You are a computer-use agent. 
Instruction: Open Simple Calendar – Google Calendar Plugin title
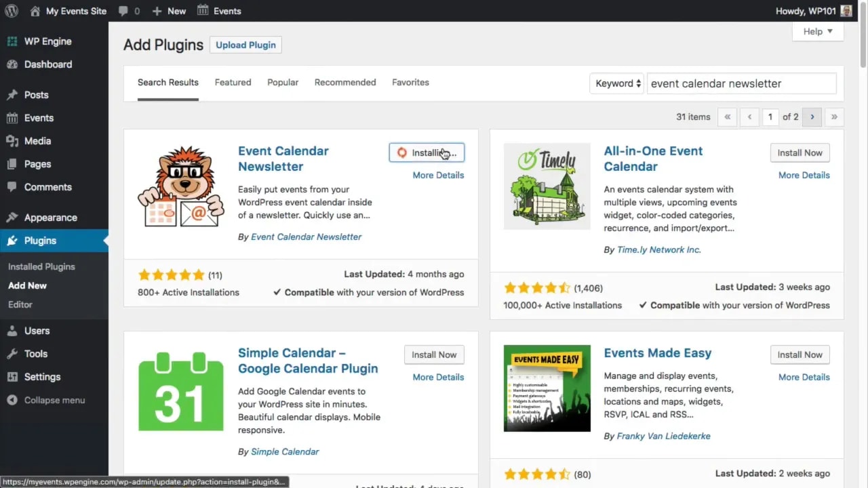coord(308,361)
